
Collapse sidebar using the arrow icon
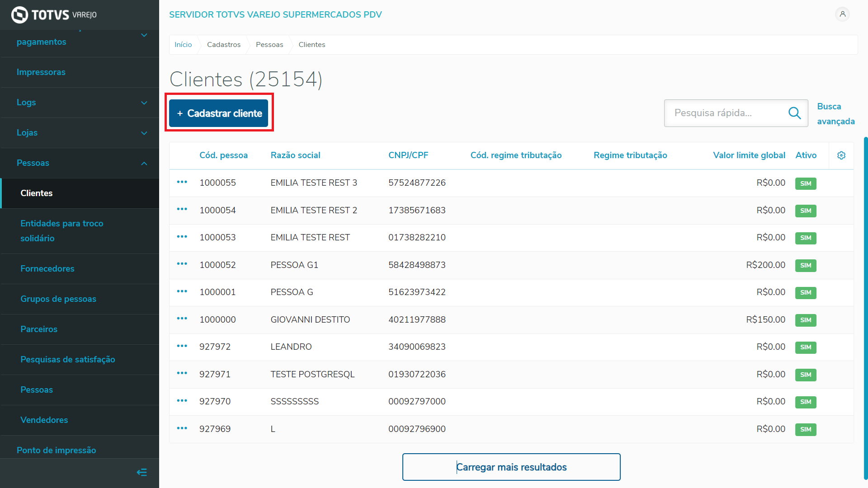click(142, 472)
